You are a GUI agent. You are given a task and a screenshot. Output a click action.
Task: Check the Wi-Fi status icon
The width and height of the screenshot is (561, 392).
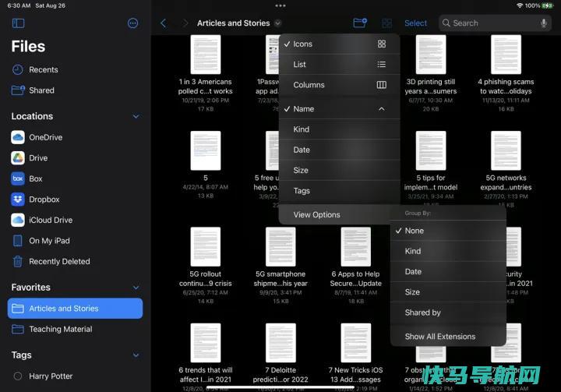click(x=520, y=5)
